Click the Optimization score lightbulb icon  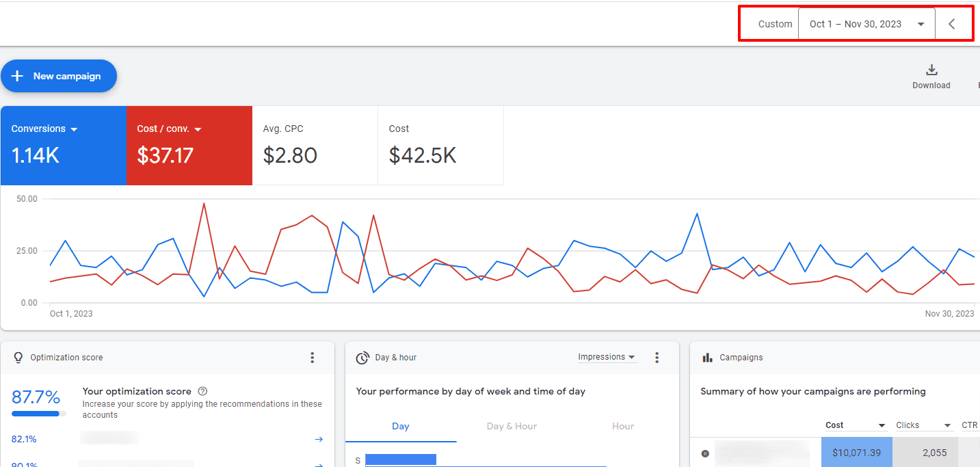[18, 358]
